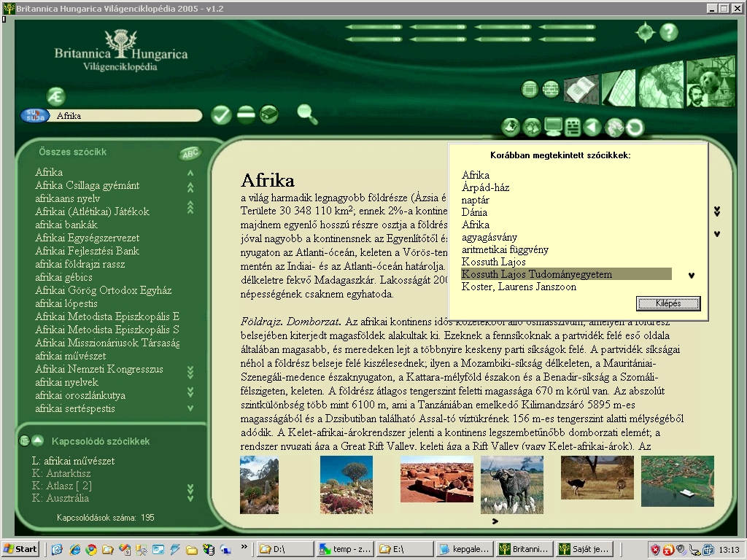The height and width of the screenshot is (560, 747).
Task: Select Koster, Laurens Janszoon in history popup
Action: [519, 287]
